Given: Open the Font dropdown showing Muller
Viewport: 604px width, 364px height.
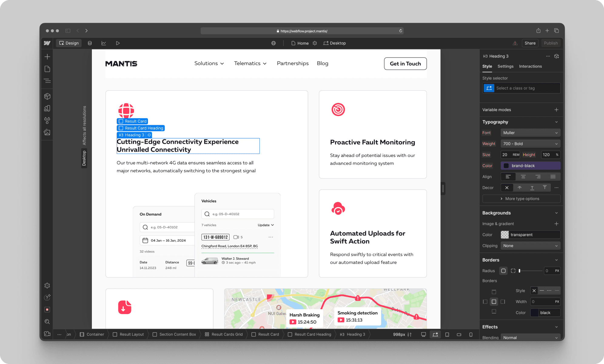Looking at the screenshot, I should [x=530, y=133].
